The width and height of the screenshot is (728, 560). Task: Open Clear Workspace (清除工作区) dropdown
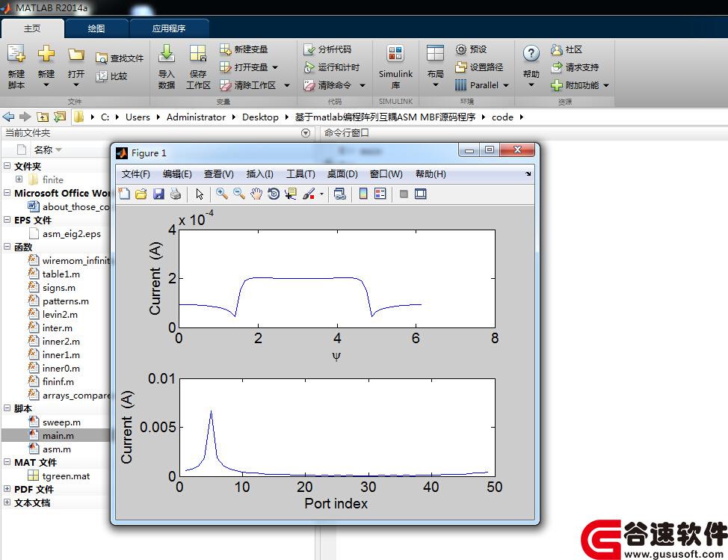(287, 85)
